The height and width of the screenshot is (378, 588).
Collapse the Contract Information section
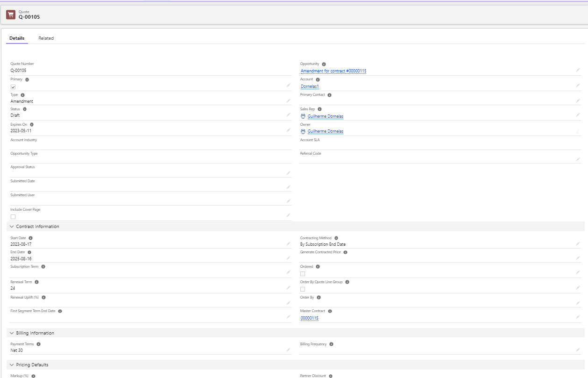click(12, 227)
